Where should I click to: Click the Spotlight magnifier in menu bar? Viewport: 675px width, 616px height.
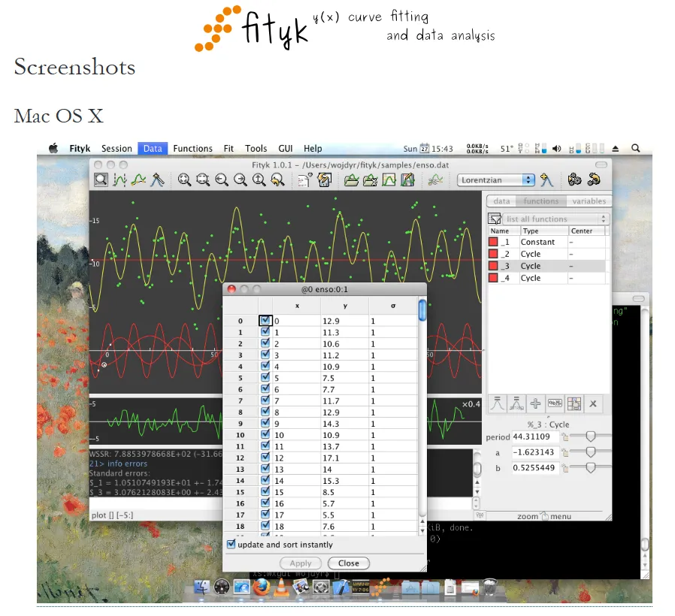pos(635,149)
